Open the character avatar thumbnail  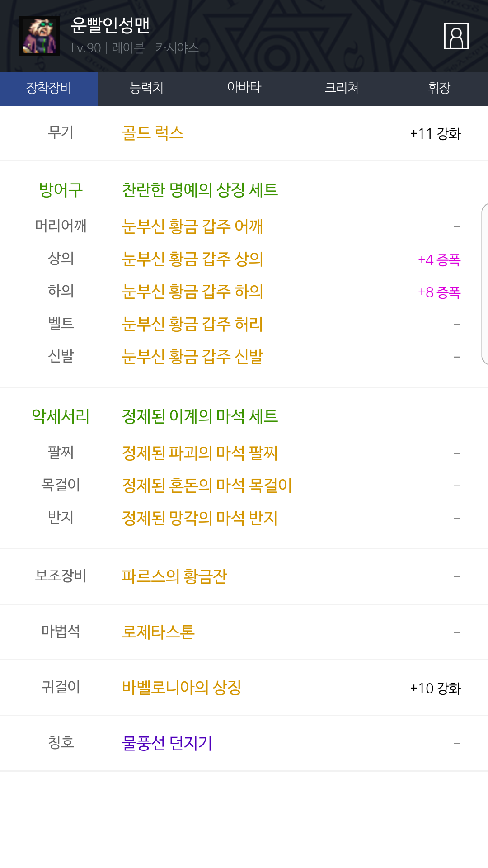tap(40, 36)
